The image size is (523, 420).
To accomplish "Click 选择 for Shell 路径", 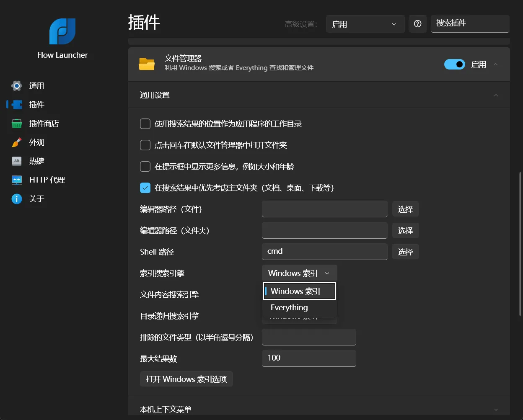I will click(x=406, y=252).
